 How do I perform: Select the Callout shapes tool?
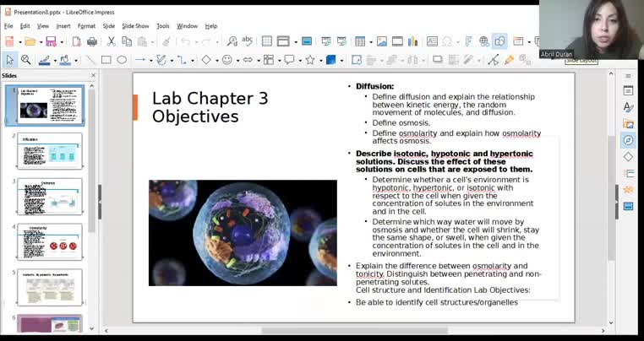tap(290, 60)
